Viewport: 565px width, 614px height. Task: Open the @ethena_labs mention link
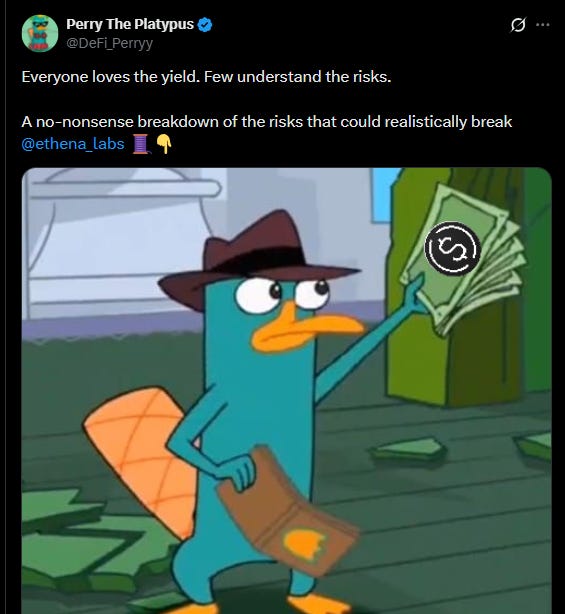point(73,144)
